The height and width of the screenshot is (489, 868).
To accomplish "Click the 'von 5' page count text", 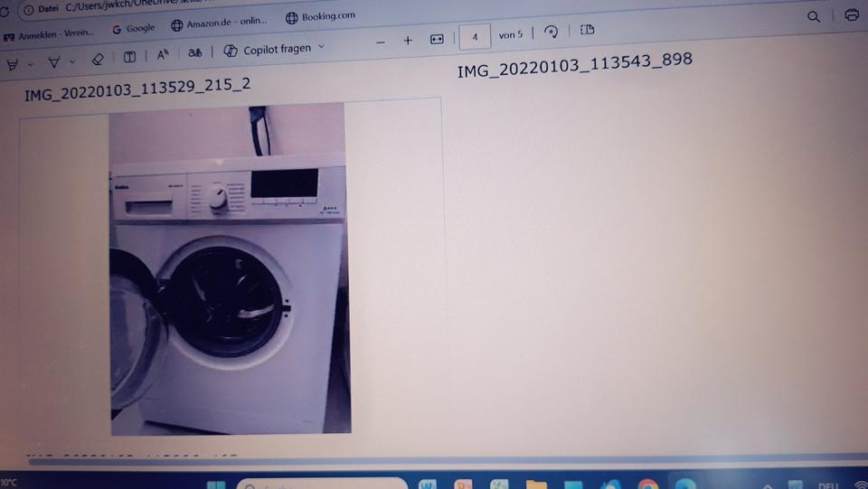I will click(x=510, y=35).
